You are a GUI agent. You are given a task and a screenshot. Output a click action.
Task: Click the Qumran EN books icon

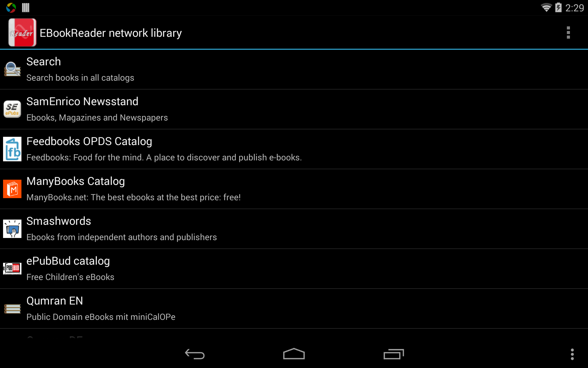point(12,309)
